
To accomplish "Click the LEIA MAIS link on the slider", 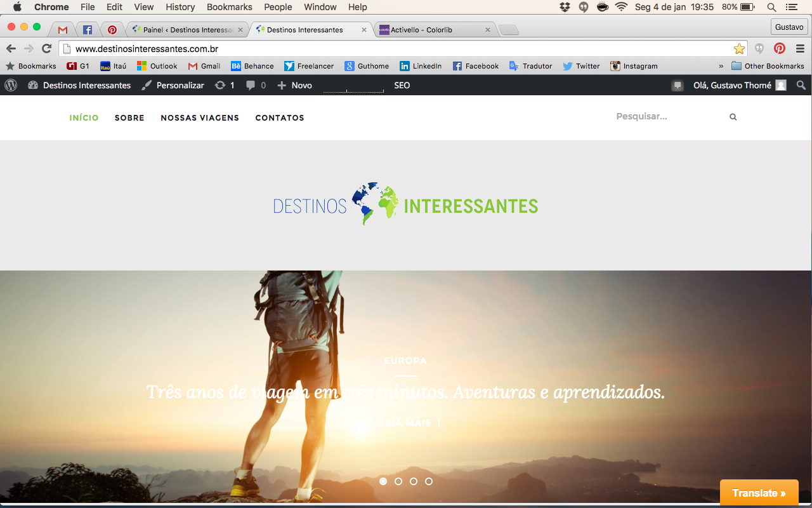I will click(x=405, y=423).
